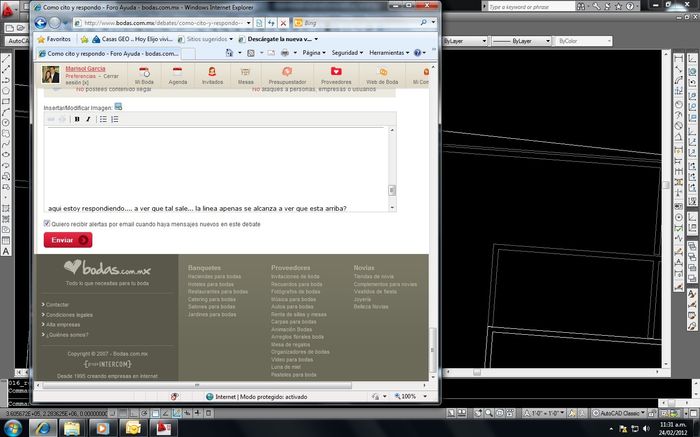Select the Spline tool in AutoCAD

tap(6, 144)
